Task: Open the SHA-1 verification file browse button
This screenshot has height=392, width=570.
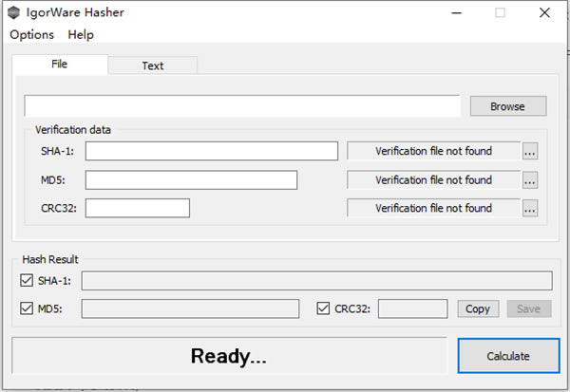Action: click(530, 151)
